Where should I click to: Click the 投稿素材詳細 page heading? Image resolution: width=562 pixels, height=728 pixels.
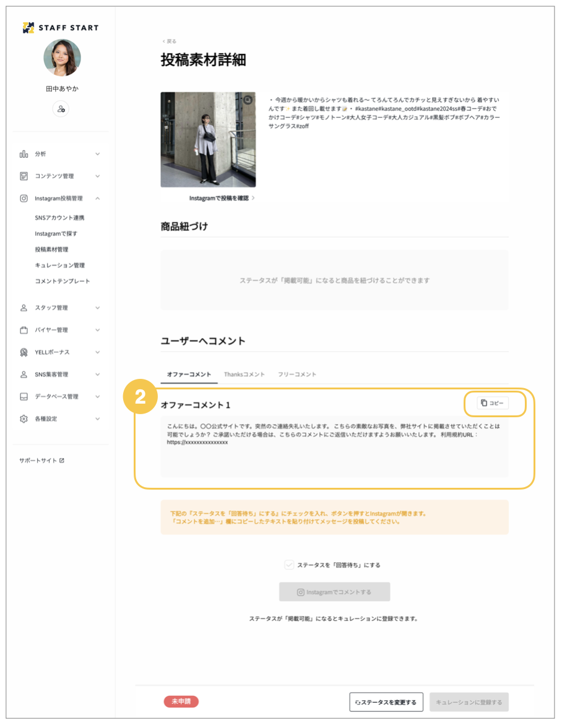[203, 60]
